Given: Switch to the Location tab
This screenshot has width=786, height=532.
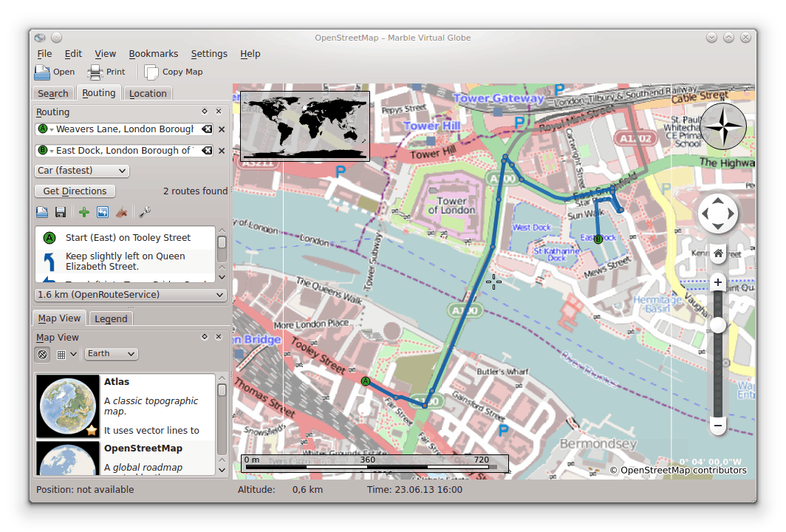Looking at the screenshot, I should pos(148,94).
